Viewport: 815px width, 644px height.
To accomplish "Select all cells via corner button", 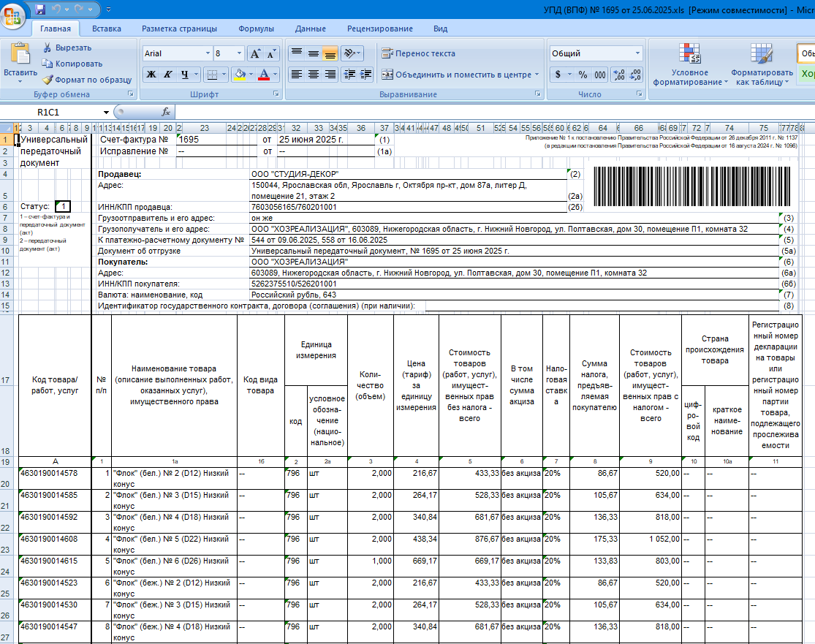I will coord(7,128).
